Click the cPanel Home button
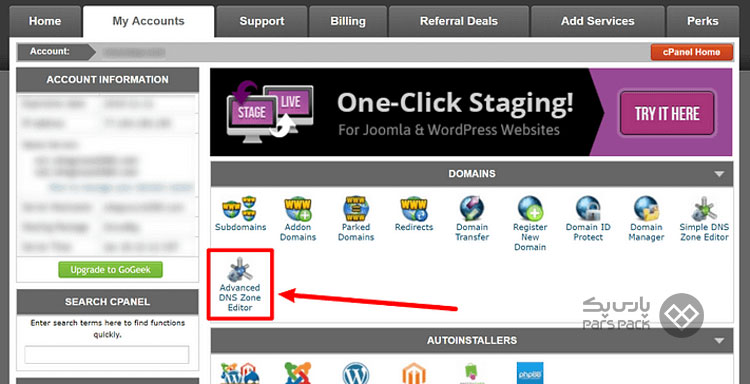 click(692, 52)
